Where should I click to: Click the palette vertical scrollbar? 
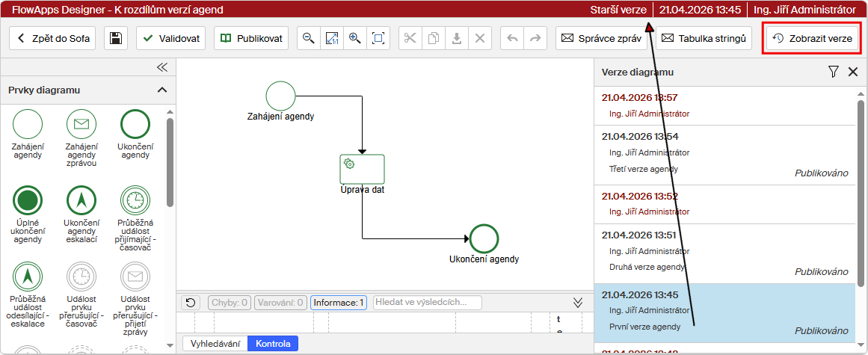click(x=170, y=163)
